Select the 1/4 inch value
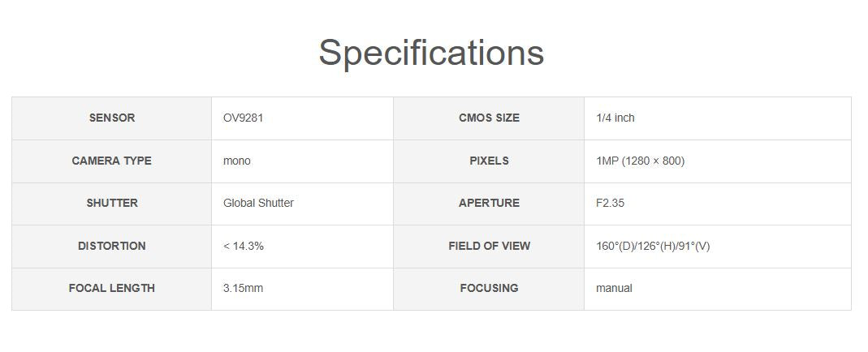Screen dimensions: 868x352 coord(615,118)
